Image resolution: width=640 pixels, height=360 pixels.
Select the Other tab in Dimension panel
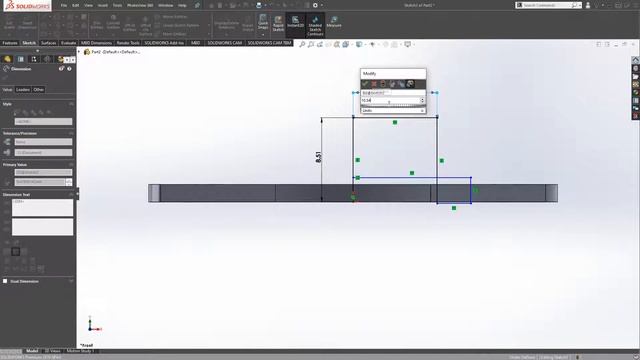38,89
